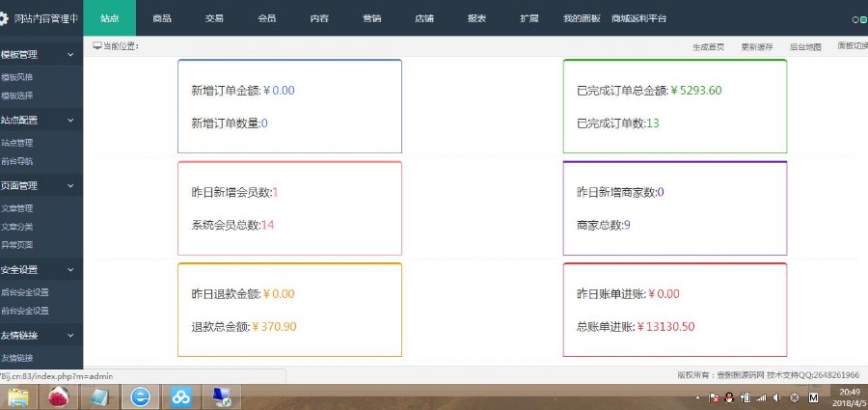Open 模板风格 in the sidebar

[16, 77]
